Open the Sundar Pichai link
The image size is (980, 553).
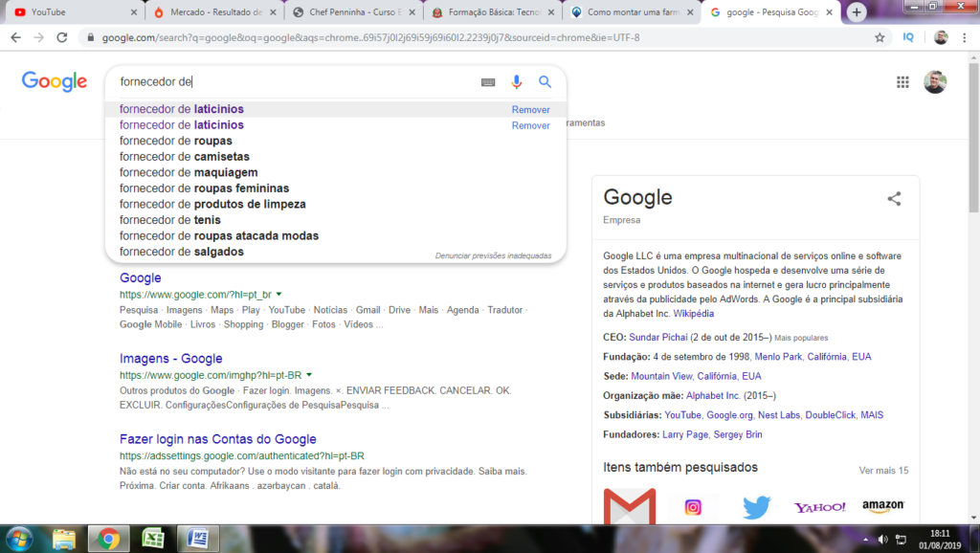[x=658, y=338]
